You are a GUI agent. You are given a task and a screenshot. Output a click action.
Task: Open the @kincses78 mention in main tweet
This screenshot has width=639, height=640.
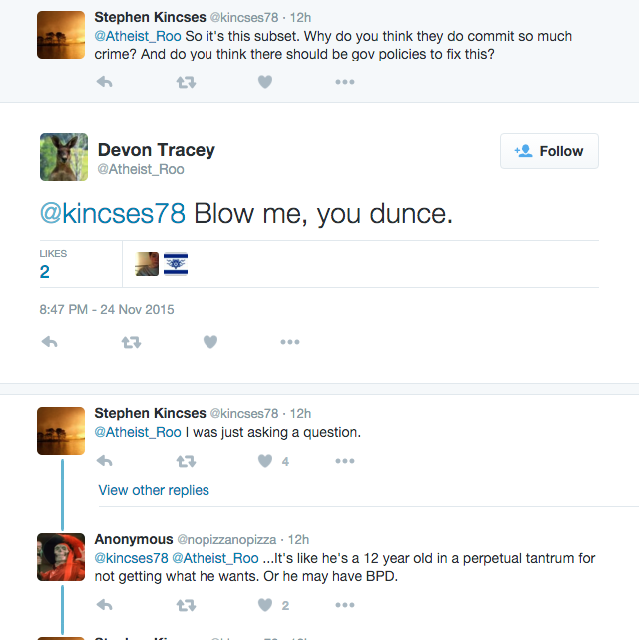coord(113,213)
